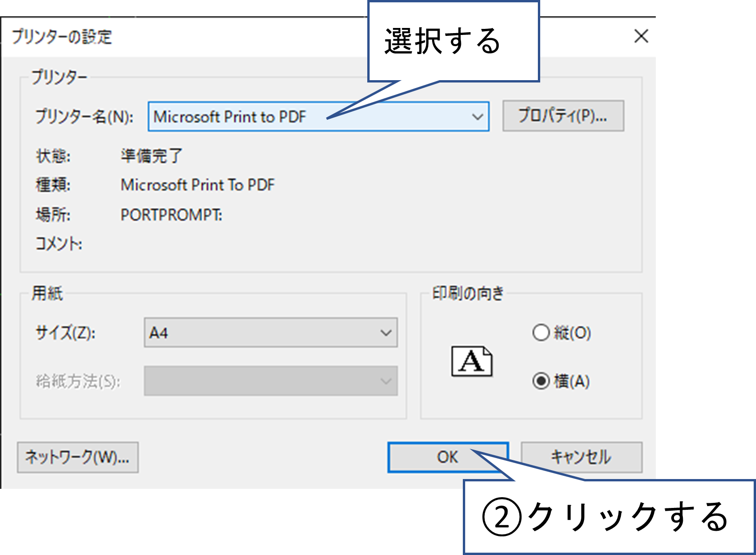Screen dimensions: 756x555
Task: Click the プリンター名(N): label
Action: point(84,116)
